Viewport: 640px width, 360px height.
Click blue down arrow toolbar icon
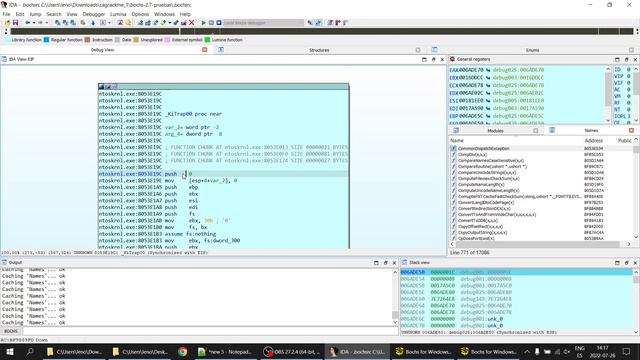point(93,23)
